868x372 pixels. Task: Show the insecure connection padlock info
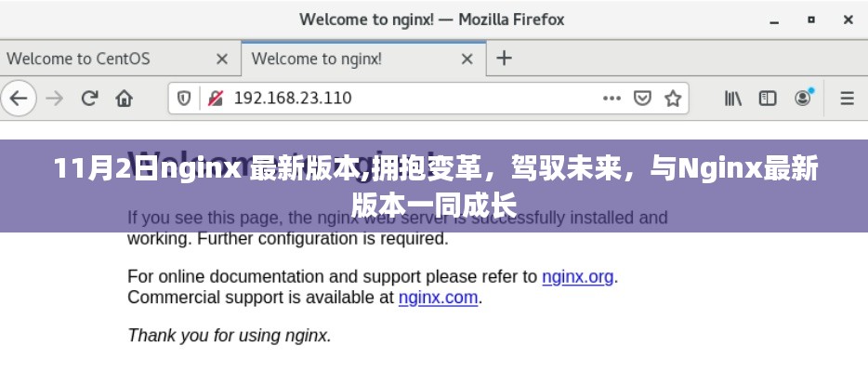tap(215, 99)
